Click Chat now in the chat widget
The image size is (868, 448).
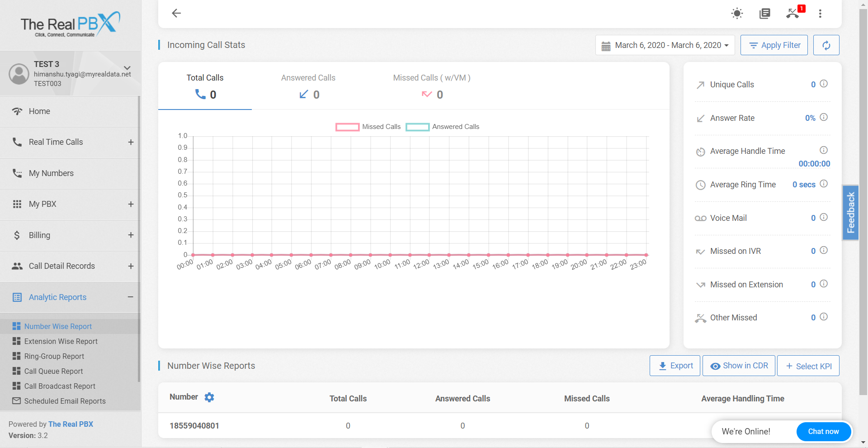point(823,431)
